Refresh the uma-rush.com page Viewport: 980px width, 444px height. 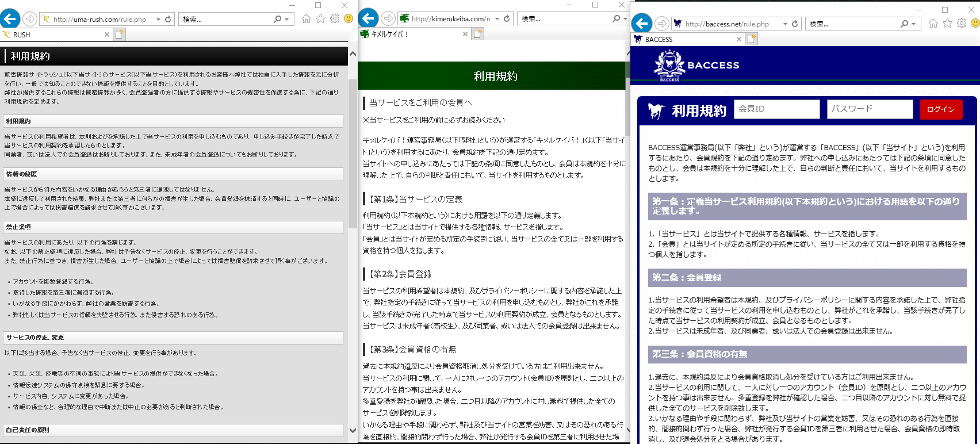168,19
